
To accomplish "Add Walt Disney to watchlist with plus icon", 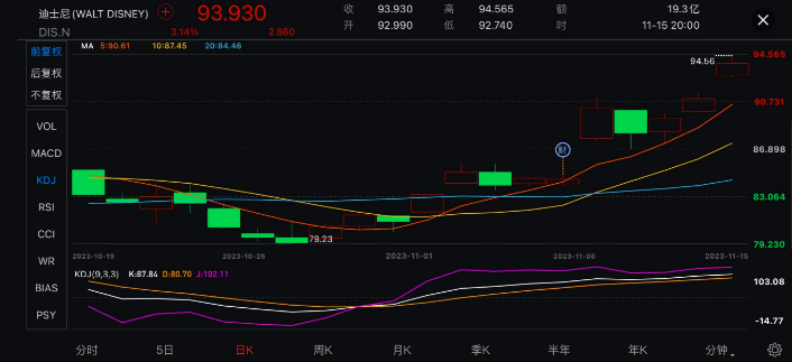I will 165,13.
